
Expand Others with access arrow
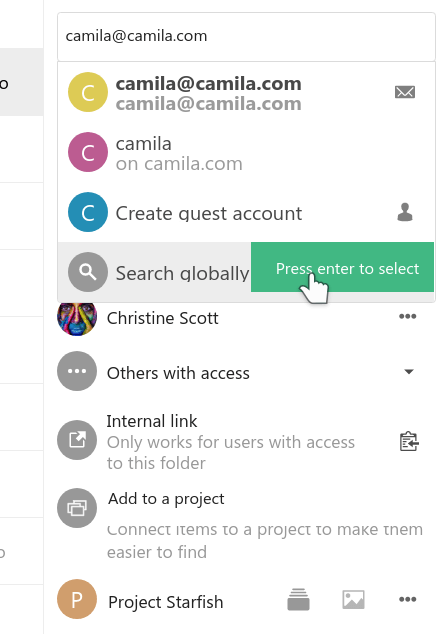409,372
